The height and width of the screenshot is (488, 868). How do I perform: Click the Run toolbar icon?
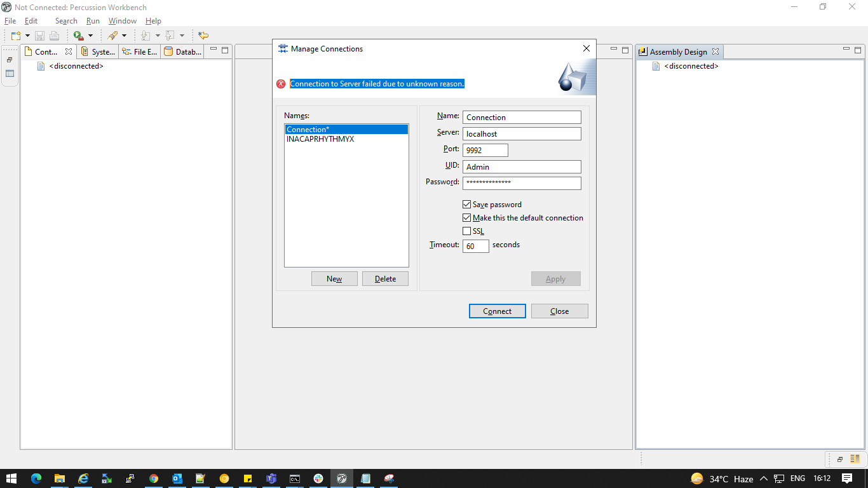point(78,35)
